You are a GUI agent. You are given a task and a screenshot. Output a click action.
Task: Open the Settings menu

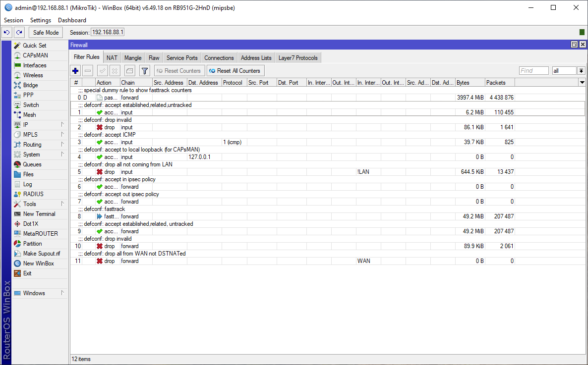tap(41, 20)
